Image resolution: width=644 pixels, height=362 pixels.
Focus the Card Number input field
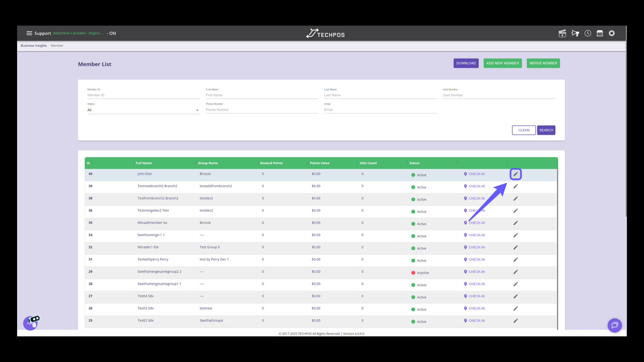pyautogui.click(x=498, y=95)
